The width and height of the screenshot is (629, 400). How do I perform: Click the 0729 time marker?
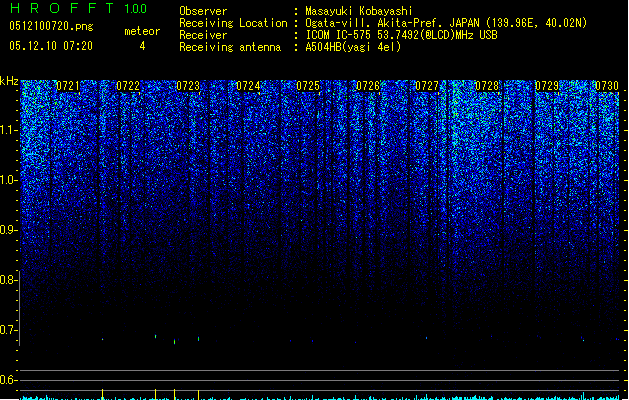547,86
